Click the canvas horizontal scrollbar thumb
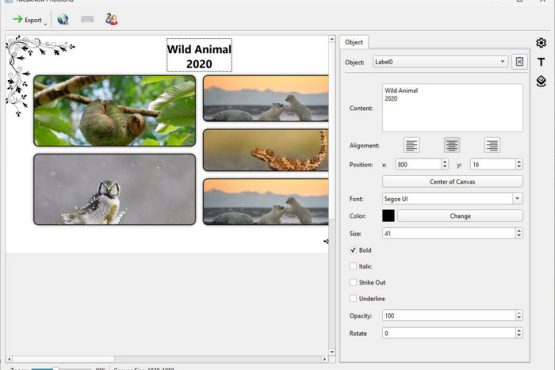Image resolution: width=555 pixels, height=370 pixels. 64,359
